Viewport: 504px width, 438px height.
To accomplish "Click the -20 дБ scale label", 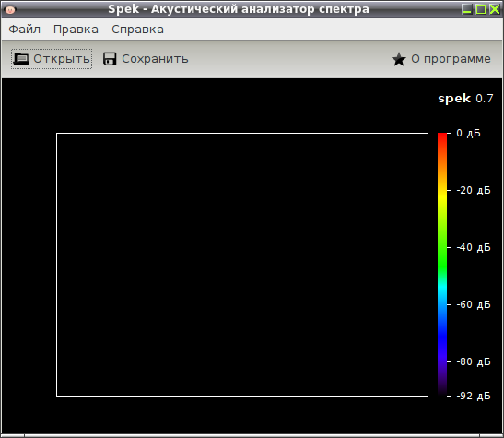I will coord(474,190).
